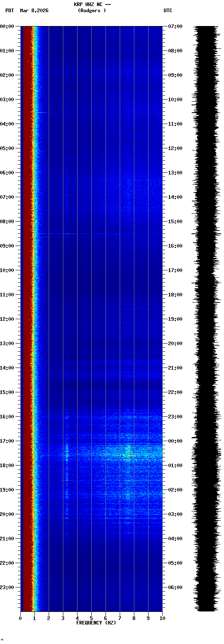Click the 23:00 PDT time label
Viewport: 224px width, 644px height.
(7, 587)
